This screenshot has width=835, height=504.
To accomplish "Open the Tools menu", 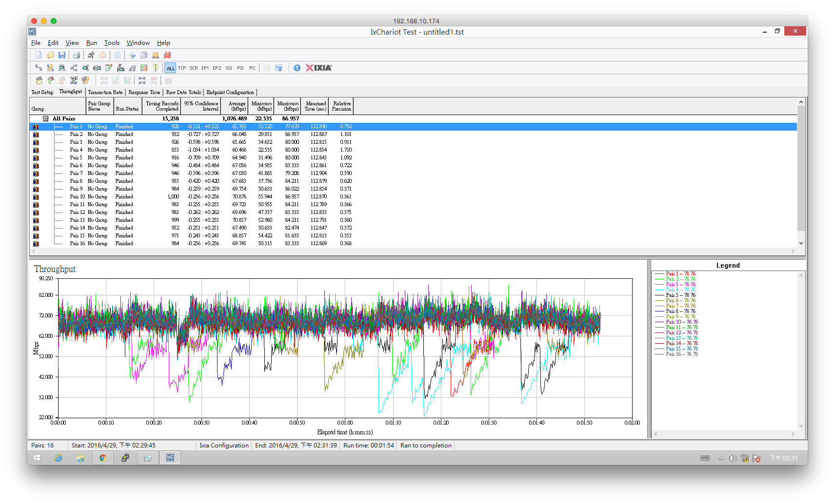I will pos(112,43).
